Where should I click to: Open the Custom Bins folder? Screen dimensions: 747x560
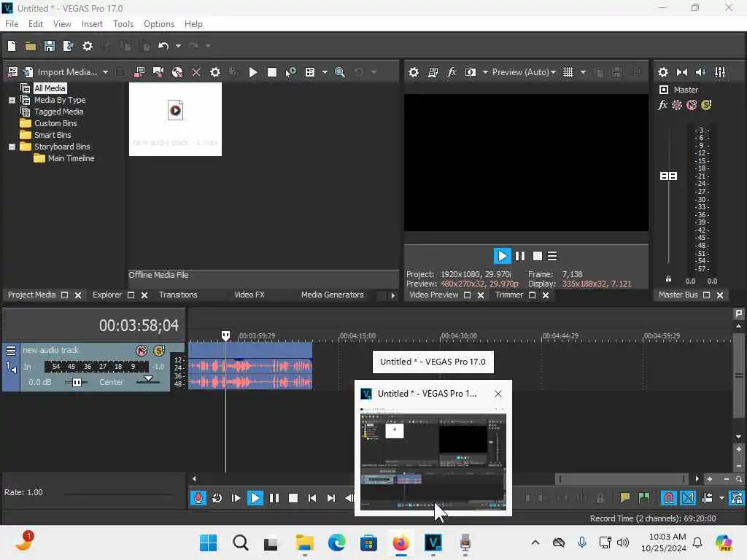click(55, 123)
